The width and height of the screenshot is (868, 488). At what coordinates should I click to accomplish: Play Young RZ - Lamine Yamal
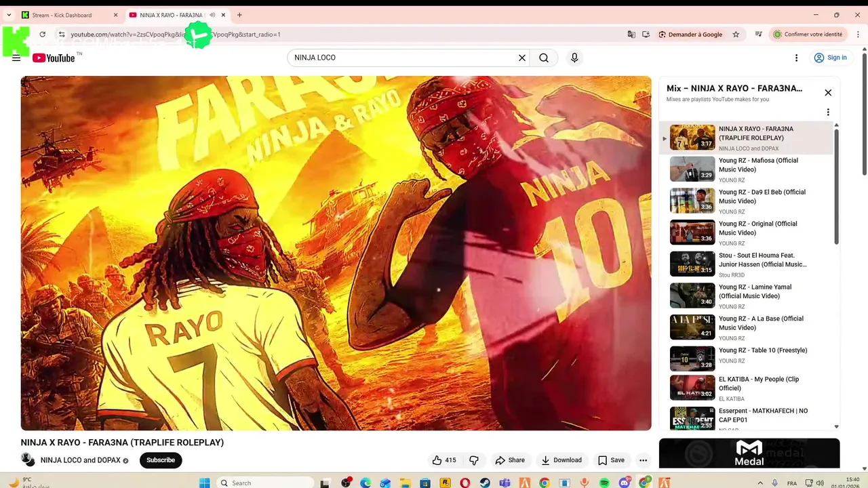coord(746,296)
